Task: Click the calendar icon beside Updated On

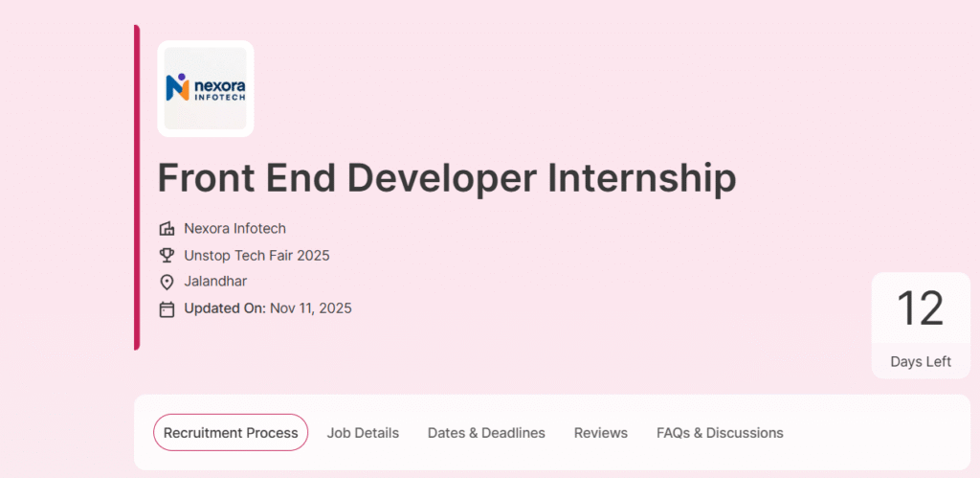Action: tap(167, 309)
